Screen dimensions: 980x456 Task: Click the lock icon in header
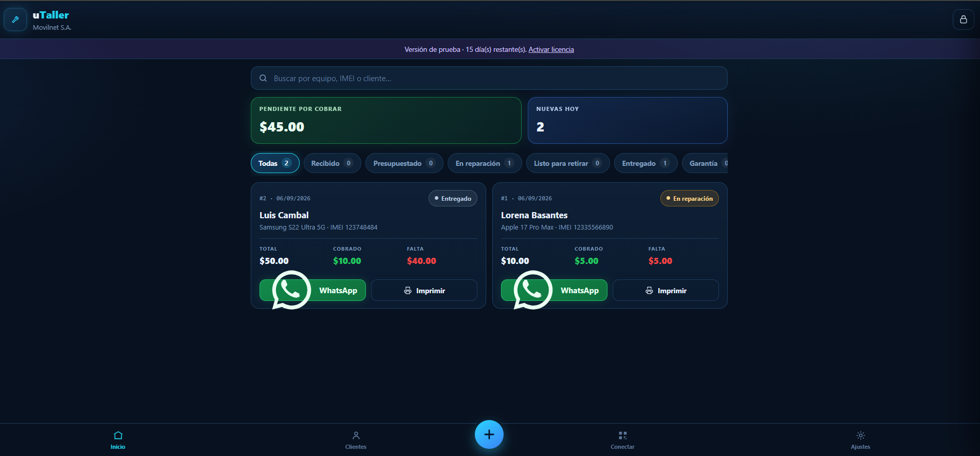pos(963,20)
